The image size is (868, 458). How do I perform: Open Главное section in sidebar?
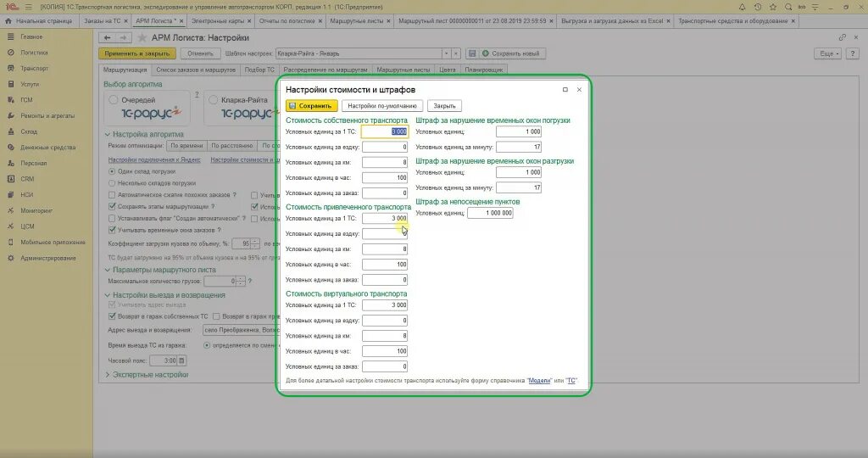point(31,36)
